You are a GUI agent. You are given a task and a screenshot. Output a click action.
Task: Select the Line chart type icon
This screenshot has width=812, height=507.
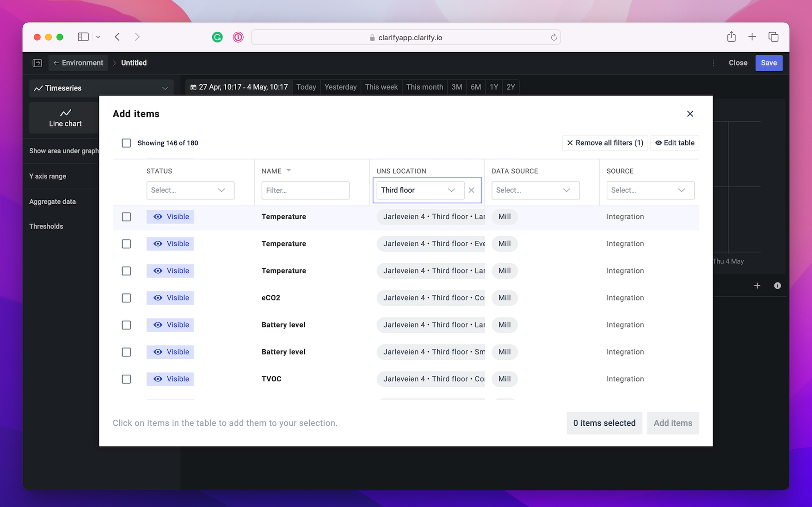(x=65, y=117)
